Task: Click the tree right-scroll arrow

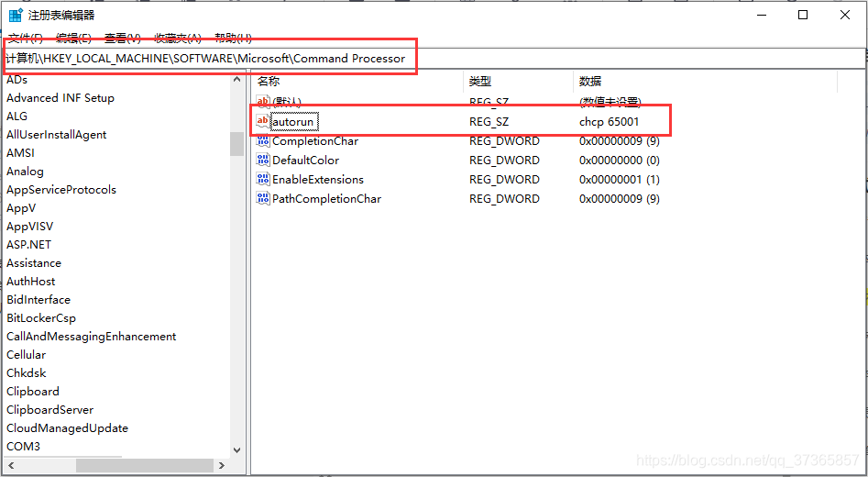Action: (x=222, y=465)
